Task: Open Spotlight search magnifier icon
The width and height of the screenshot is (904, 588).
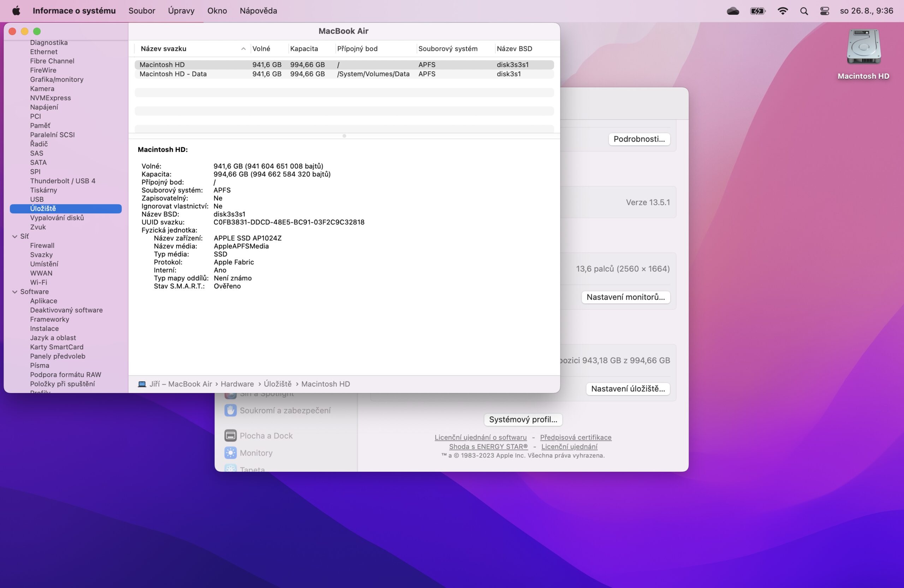Action: pyautogui.click(x=804, y=11)
